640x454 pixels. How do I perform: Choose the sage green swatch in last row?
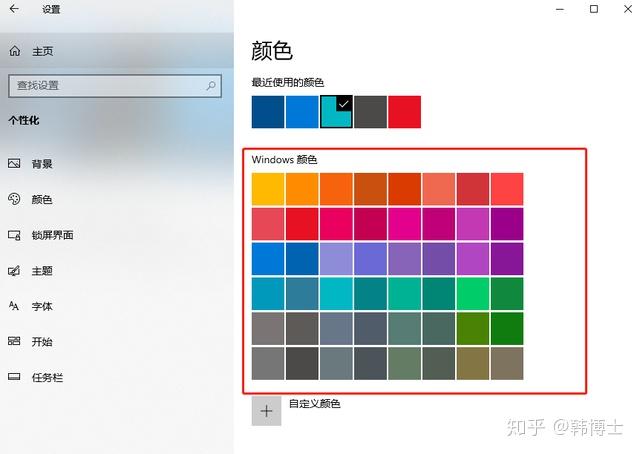pos(404,364)
